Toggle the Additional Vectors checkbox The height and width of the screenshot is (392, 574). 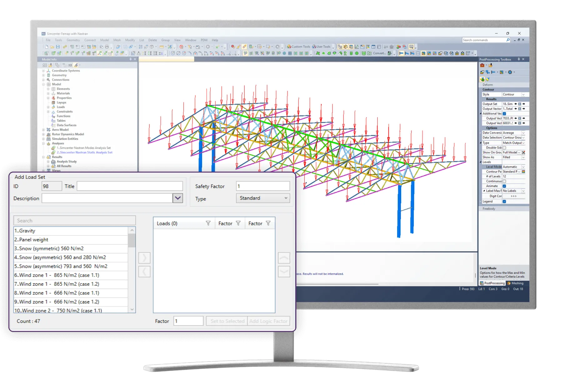click(504, 114)
